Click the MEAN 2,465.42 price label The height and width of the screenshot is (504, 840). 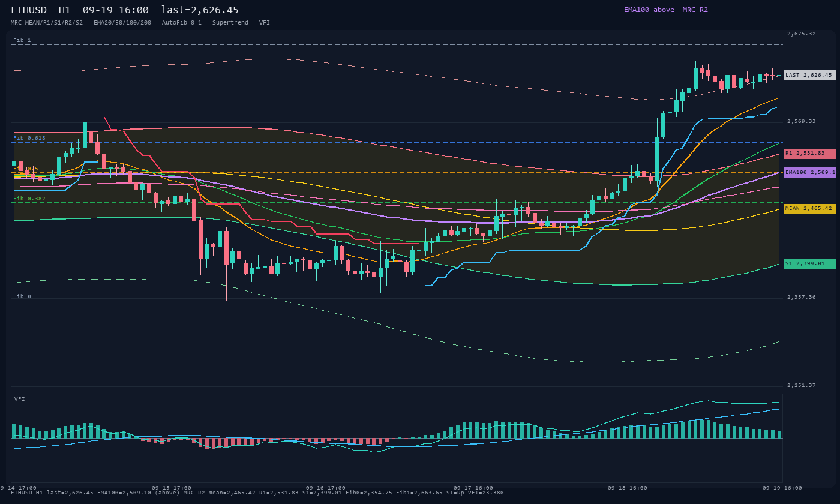809,209
